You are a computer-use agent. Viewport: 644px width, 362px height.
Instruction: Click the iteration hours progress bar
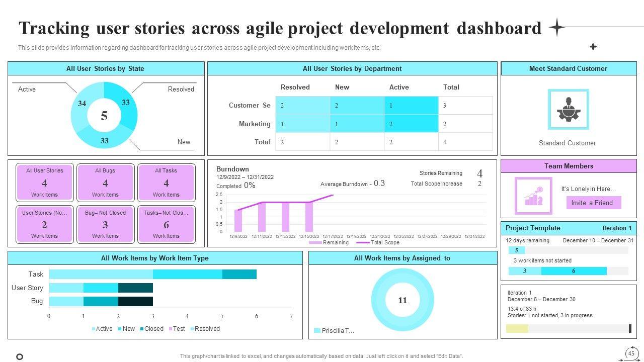pos(568,328)
